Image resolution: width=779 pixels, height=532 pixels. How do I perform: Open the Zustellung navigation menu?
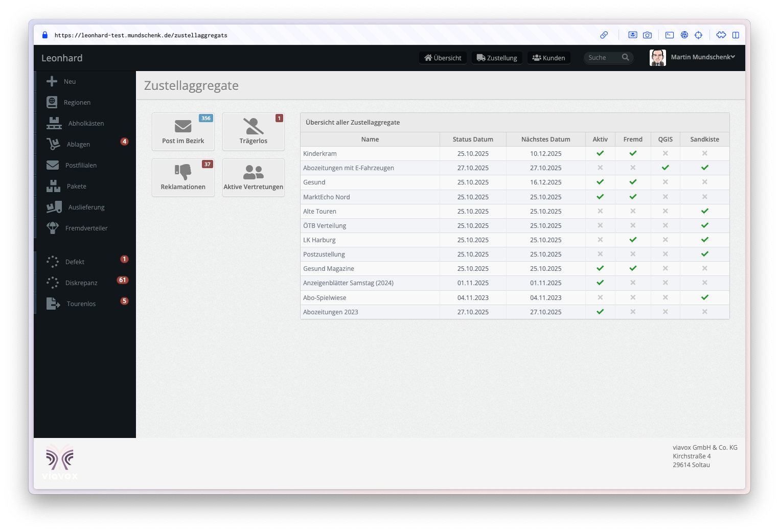click(497, 58)
